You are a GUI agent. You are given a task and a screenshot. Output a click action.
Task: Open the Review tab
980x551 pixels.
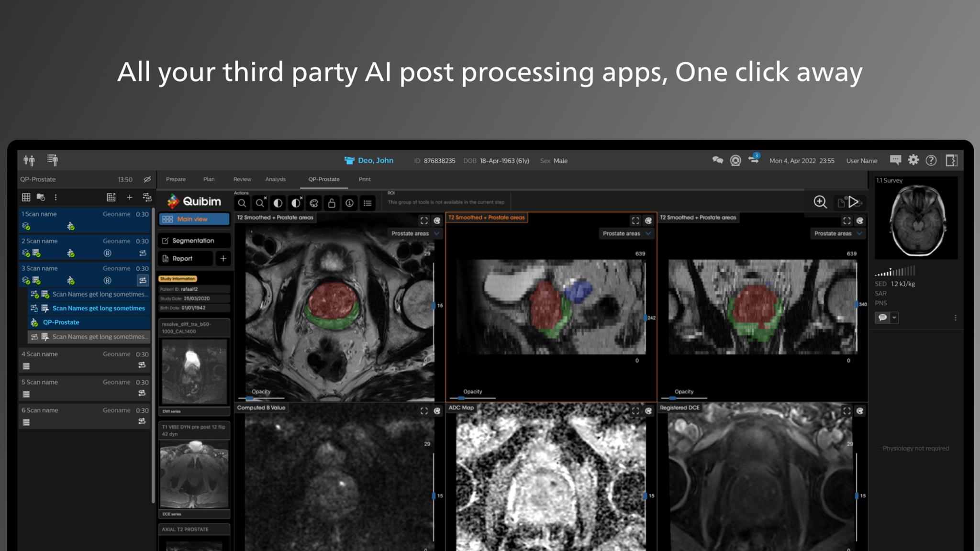(242, 179)
